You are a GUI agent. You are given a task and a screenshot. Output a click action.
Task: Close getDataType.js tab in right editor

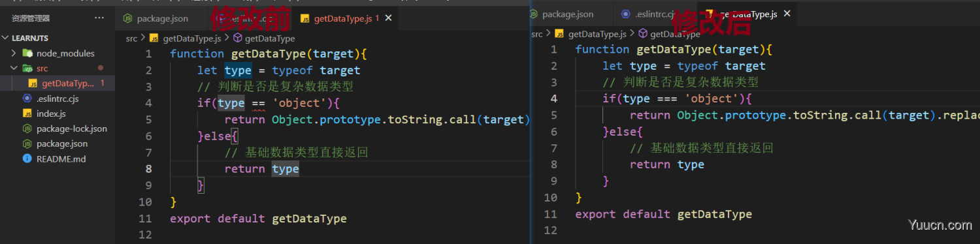click(x=787, y=14)
